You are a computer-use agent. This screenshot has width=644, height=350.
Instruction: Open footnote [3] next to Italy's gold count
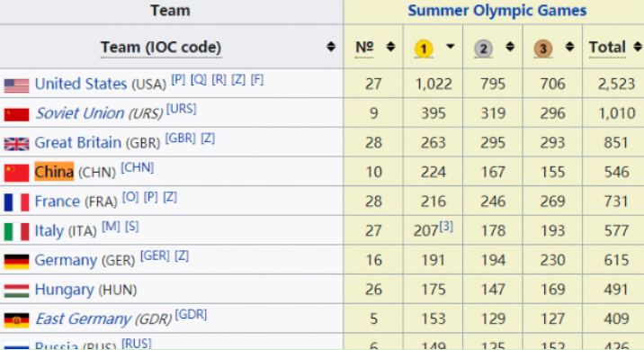pos(446,227)
